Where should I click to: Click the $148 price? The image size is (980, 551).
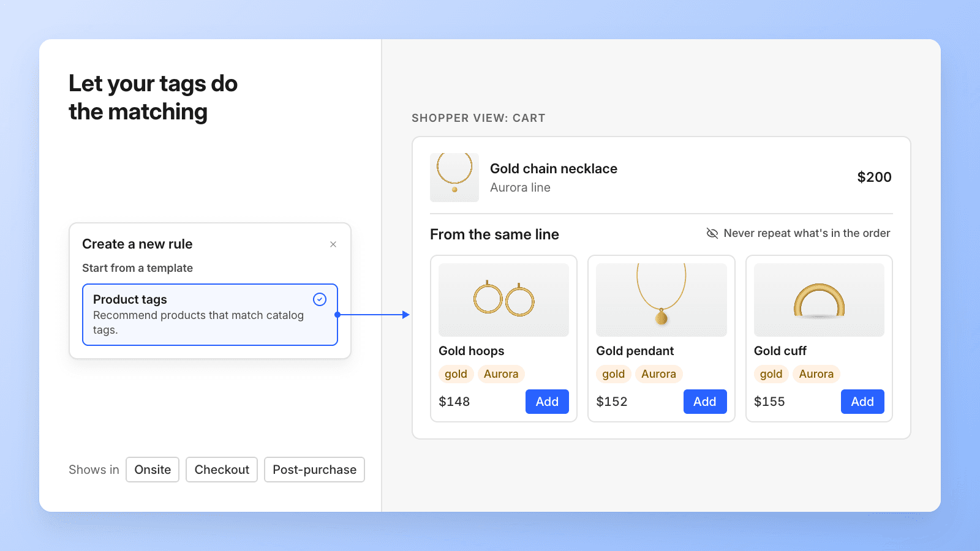454,402
